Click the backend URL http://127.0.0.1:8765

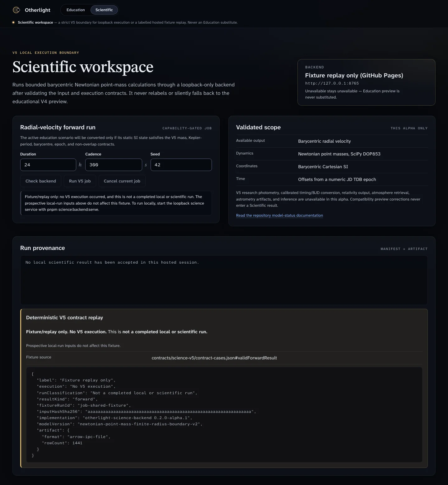(332, 83)
